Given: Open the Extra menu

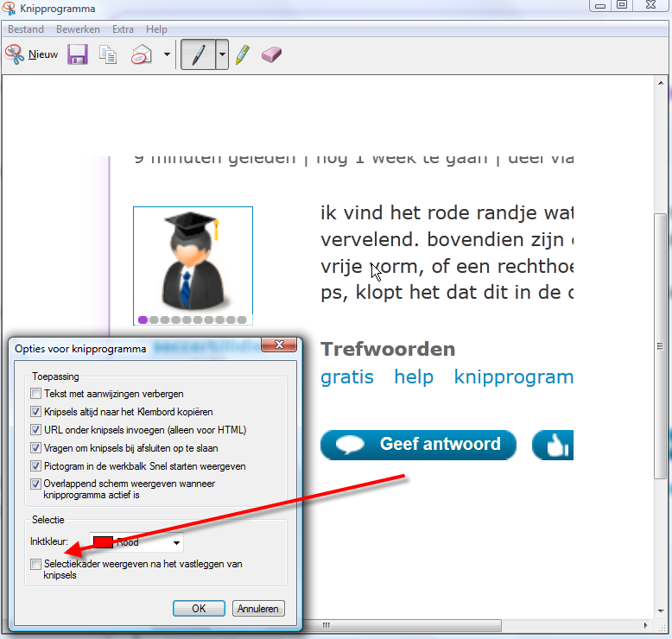Looking at the screenshot, I should point(123,29).
